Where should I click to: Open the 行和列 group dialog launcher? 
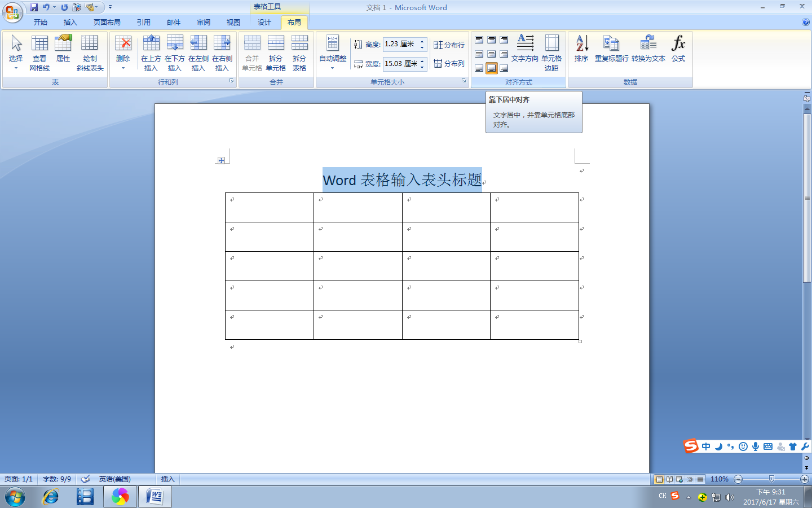[x=231, y=81]
